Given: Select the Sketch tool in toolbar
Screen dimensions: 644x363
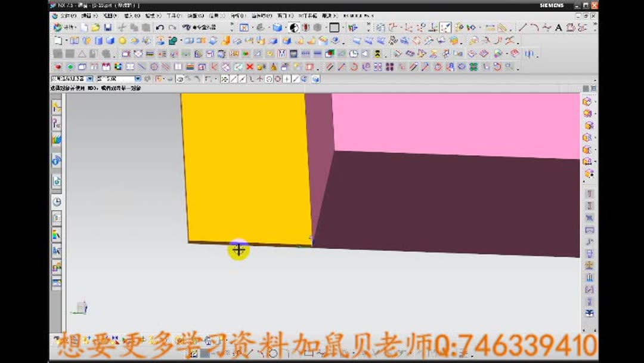Looking at the screenshot, I should coord(57,41).
